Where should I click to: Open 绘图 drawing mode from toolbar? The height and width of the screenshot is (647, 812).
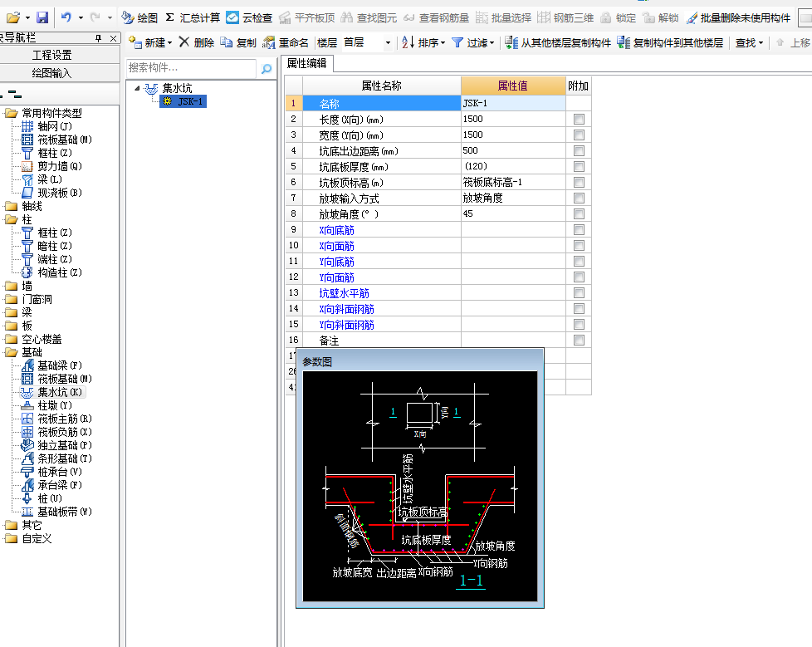[x=139, y=17]
